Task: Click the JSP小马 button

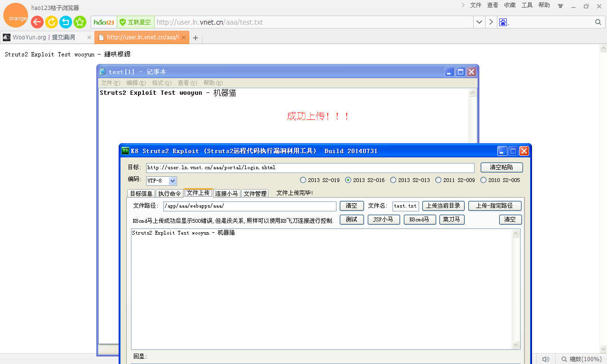Action: pos(383,219)
